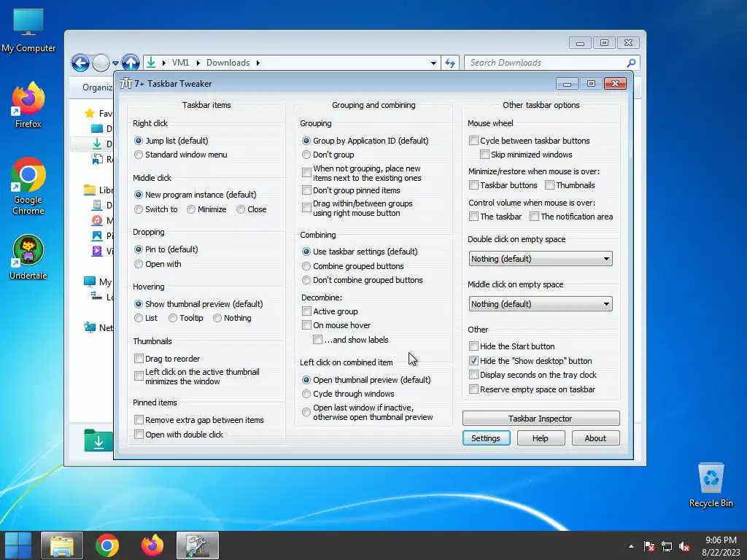Image resolution: width=747 pixels, height=560 pixels.
Task: Expand arrow after VM1 in address bar
Action: tap(198, 63)
